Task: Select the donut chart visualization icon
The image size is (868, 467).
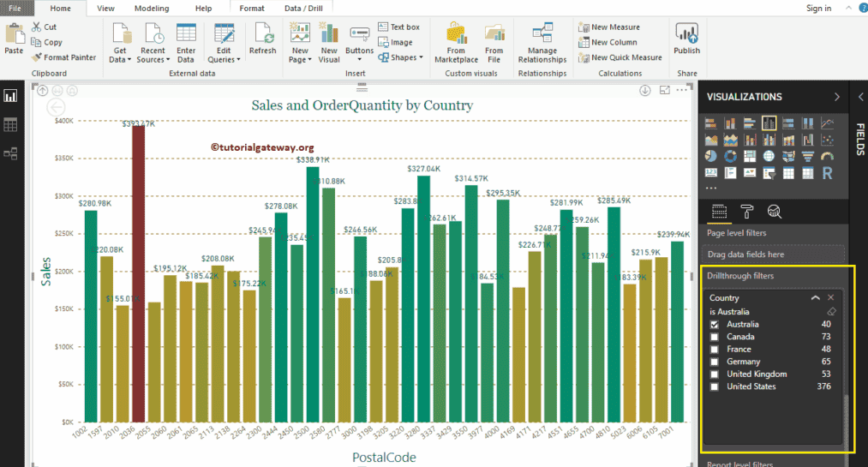Action: tap(730, 157)
